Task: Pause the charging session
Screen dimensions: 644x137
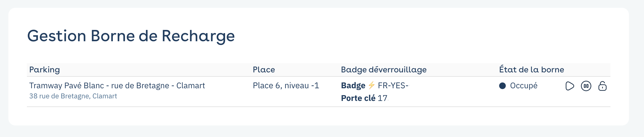Action: pos(586,86)
